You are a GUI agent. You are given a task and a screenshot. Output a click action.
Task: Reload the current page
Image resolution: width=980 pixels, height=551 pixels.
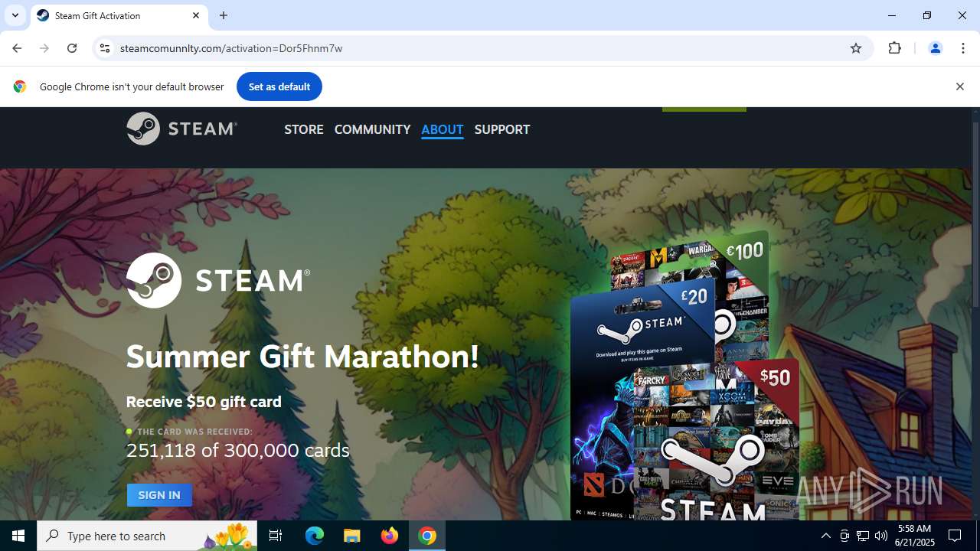pos(72,48)
